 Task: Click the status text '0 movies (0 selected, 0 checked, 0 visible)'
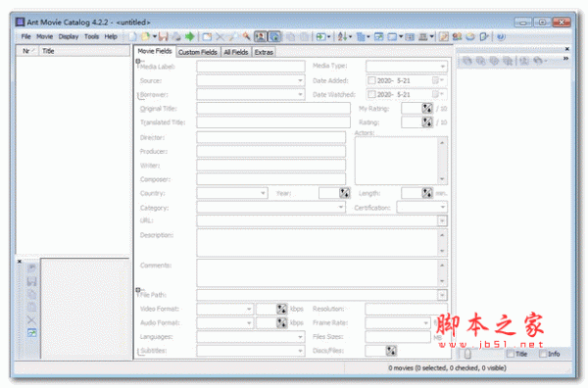point(447,367)
